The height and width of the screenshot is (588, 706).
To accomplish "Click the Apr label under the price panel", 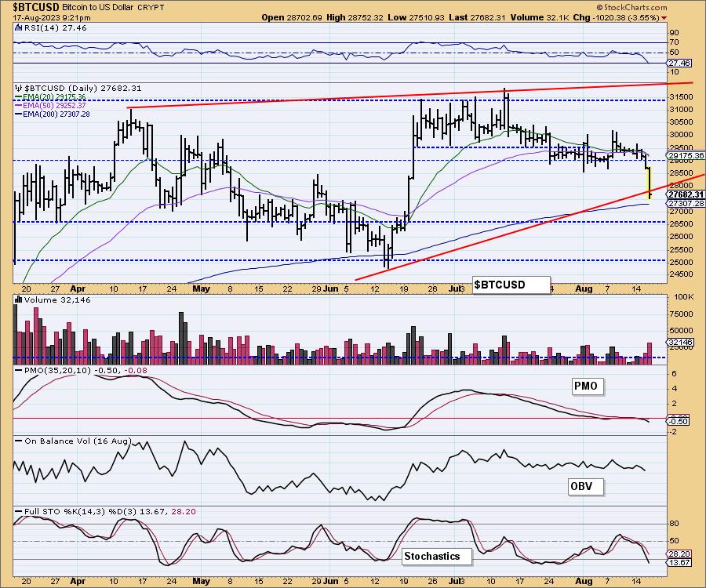I will (78, 289).
